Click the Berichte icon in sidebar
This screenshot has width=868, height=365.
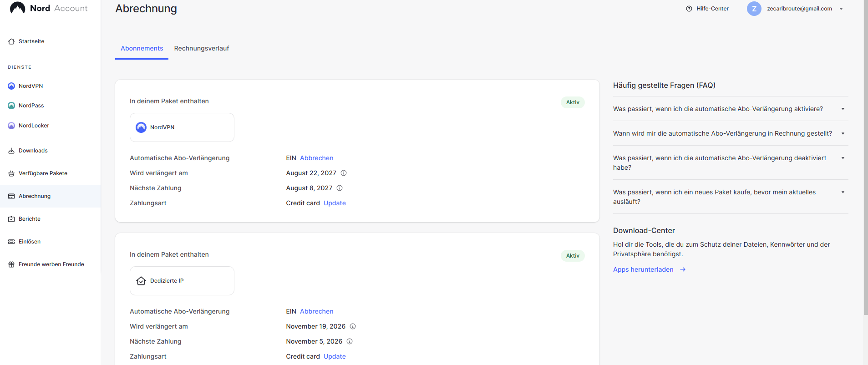coord(11,219)
